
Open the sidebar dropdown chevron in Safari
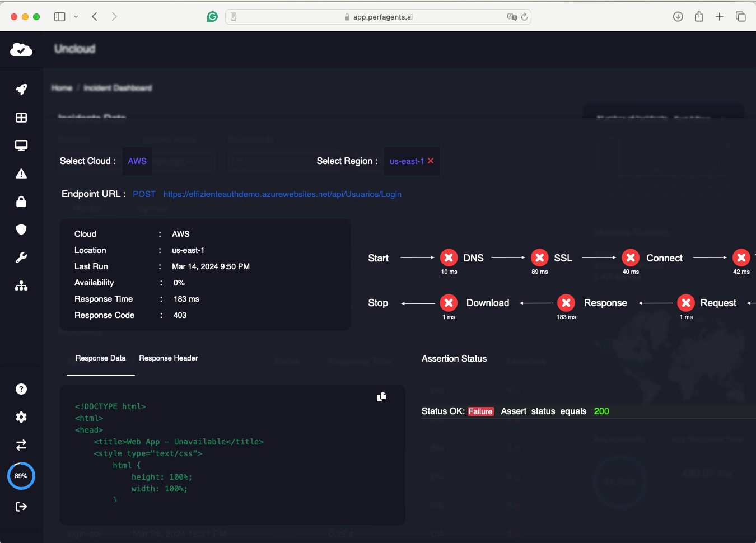76,17
